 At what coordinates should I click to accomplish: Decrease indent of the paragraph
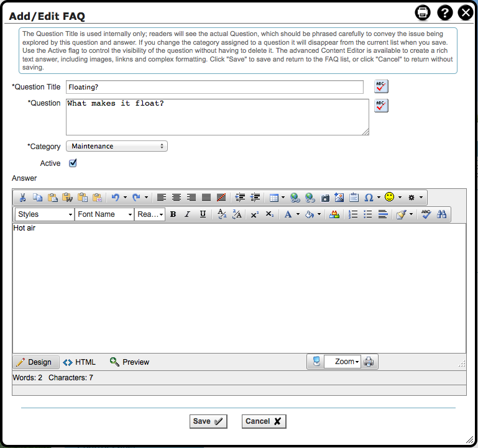(255, 198)
